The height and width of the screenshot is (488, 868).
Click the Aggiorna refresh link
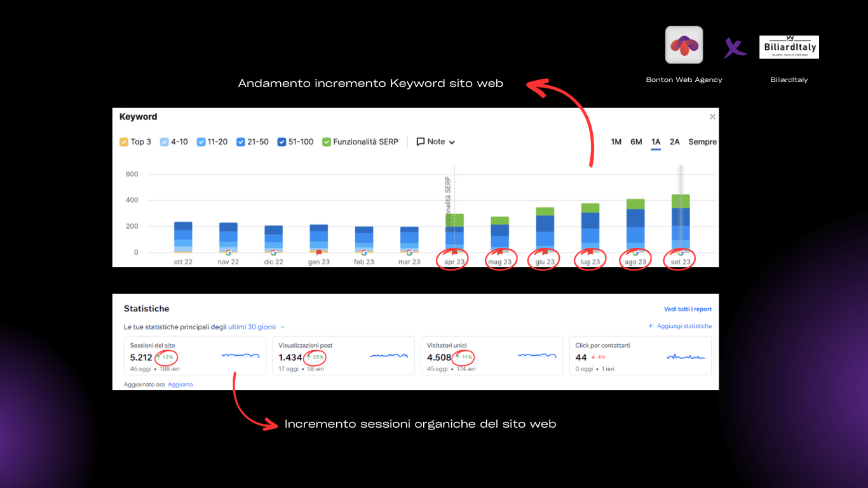pyautogui.click(x=180, y=384)
